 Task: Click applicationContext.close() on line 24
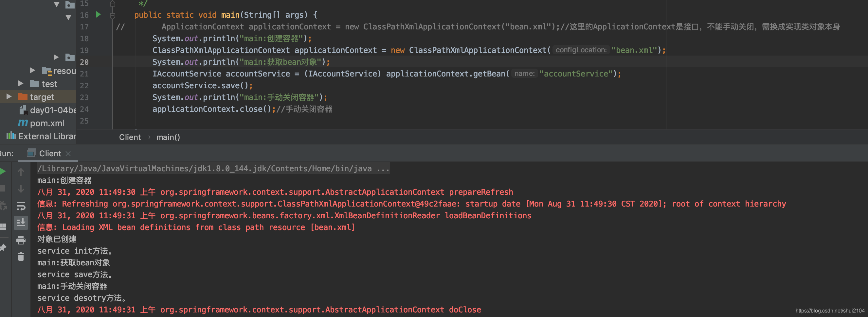point(214,109)
